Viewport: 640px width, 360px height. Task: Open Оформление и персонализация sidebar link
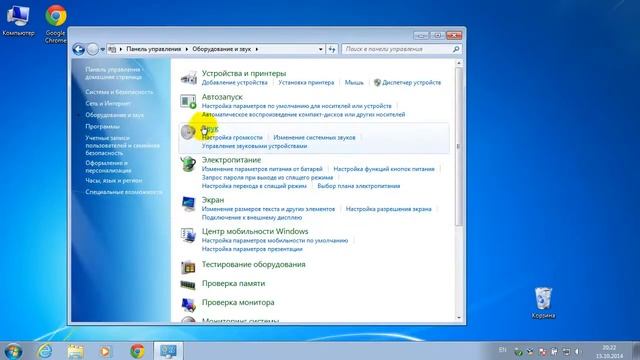coord(108,167)
